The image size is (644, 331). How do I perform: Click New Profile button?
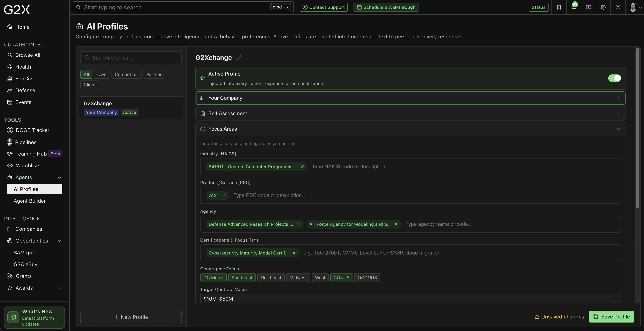[131, 317]
